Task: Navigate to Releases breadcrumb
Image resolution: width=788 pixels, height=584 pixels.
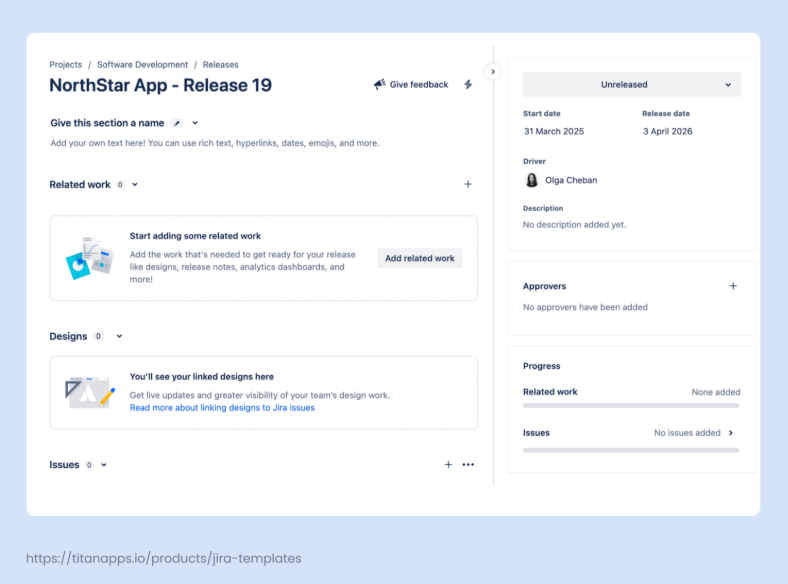Action: [221, 65]
